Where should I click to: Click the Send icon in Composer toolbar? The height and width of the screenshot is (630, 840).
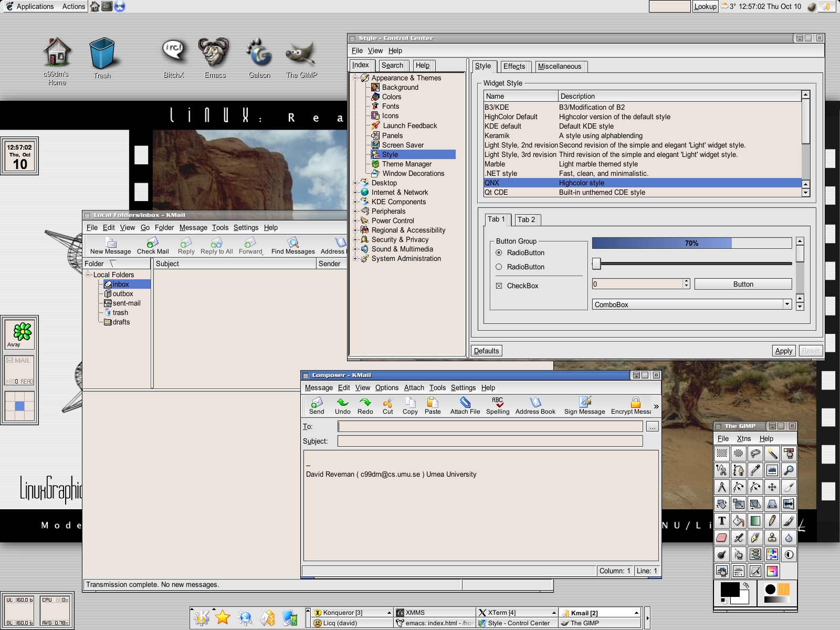pyautogui.click(x=317, y=406)
